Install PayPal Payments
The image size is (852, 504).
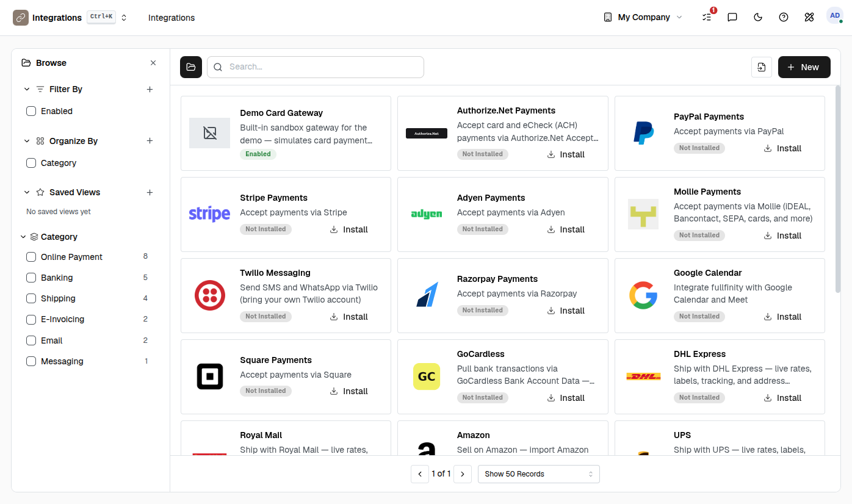(x=783, y=148)
